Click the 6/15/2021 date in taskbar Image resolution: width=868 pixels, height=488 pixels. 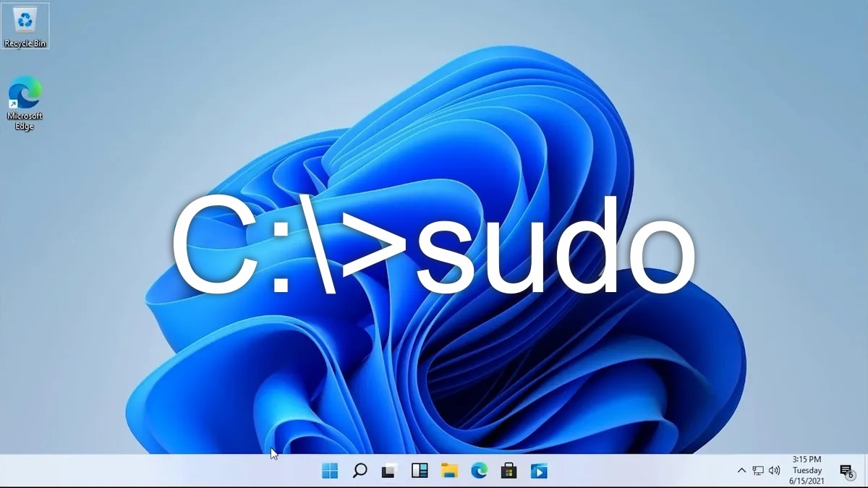807,480
